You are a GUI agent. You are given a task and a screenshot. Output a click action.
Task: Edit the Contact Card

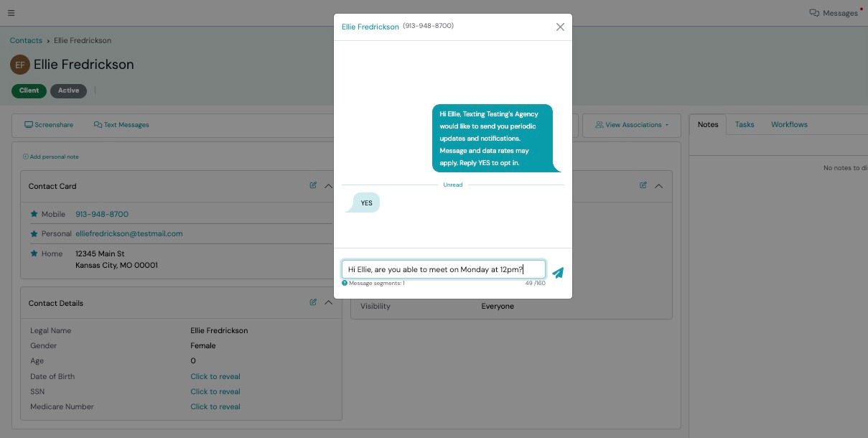pos(313,185)
